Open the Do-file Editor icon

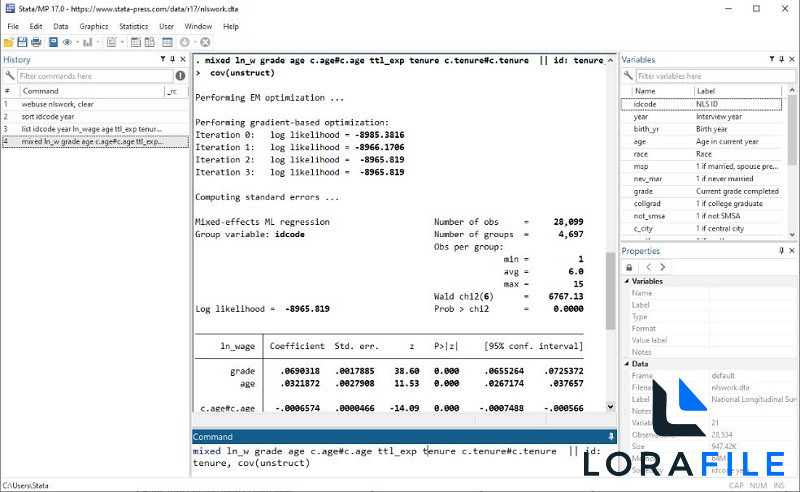[x=112, y=42]
